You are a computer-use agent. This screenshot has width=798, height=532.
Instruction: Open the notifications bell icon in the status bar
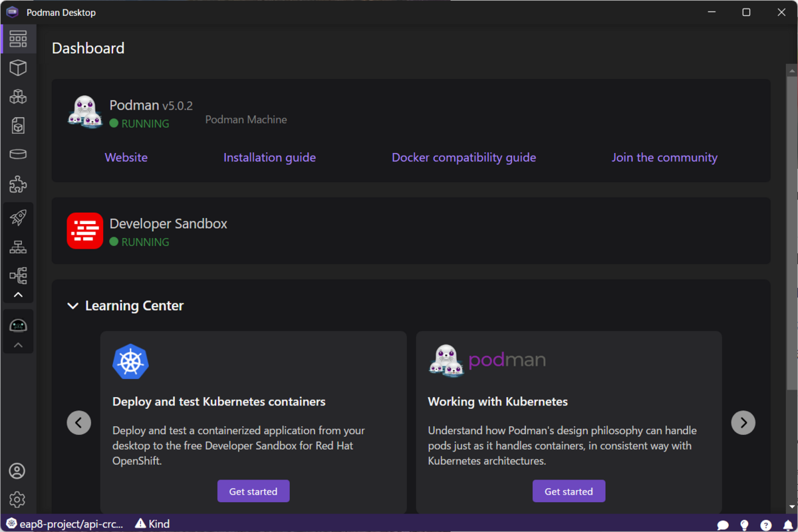coord(788,525)
